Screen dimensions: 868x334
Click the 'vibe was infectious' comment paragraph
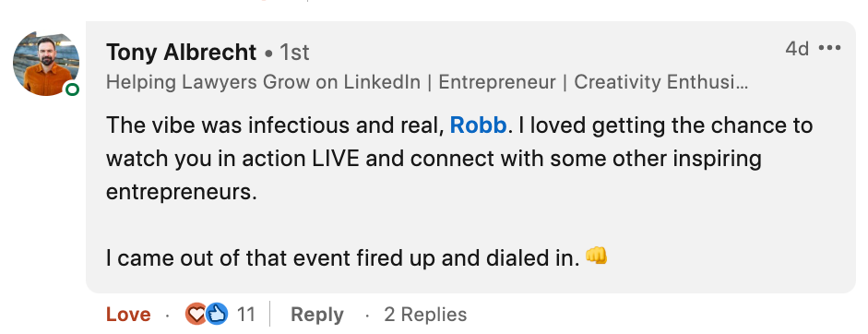point(459,159)
